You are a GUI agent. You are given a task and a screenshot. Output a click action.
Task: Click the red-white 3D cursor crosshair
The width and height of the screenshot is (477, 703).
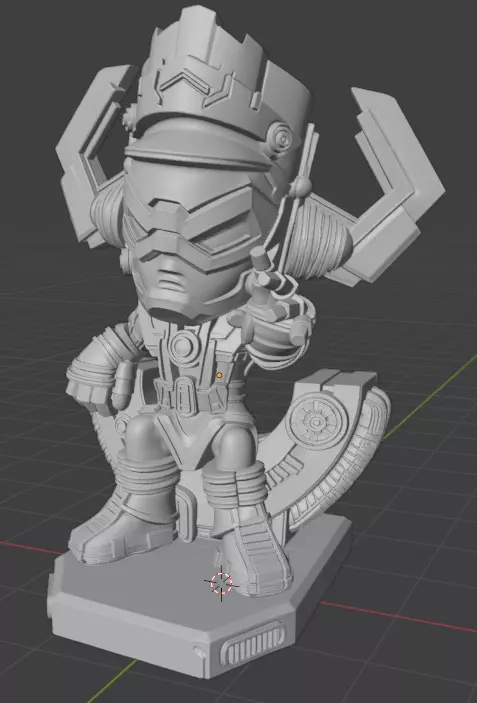(221, 583)
